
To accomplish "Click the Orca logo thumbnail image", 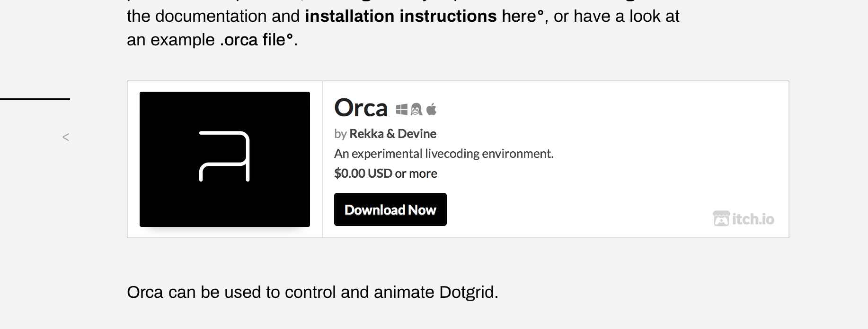I will coord(225,159).
